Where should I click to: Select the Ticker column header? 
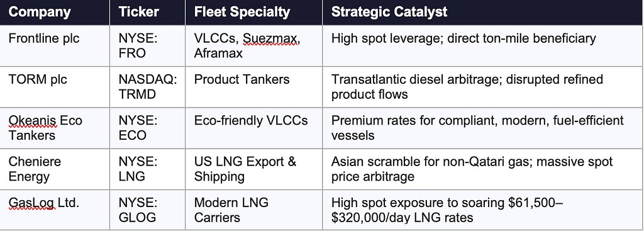coord(147,13)
